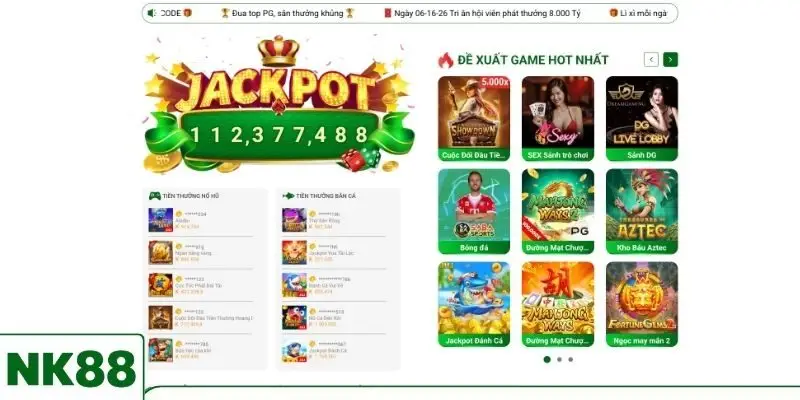Viewport: 800px width, 400px height.
Task: Open Ngọc may mắn 2 game
Action: tap(642, 304)
